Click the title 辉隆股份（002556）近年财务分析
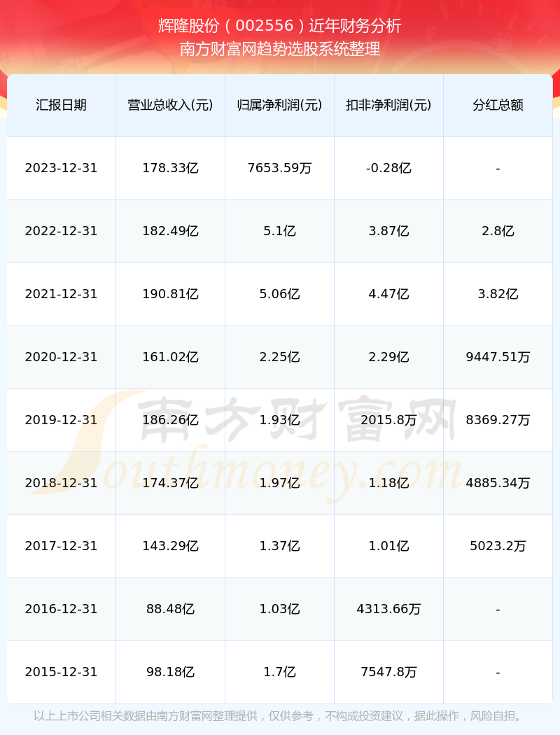 click(280, 26)
